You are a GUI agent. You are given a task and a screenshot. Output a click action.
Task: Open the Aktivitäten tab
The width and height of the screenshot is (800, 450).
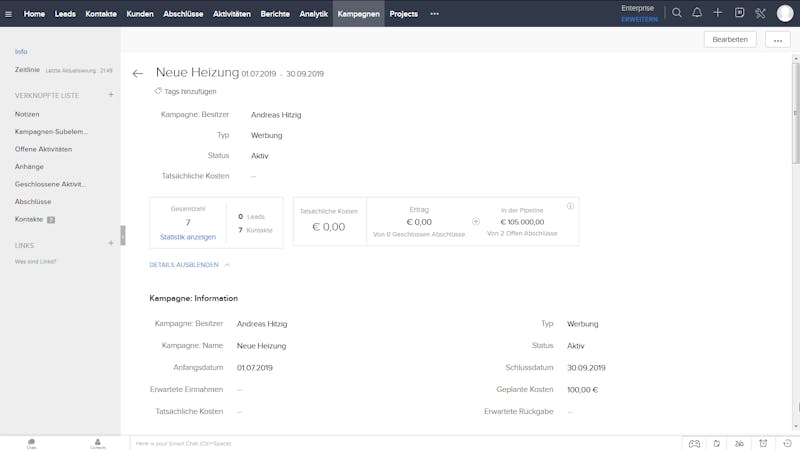coord(232,14)
